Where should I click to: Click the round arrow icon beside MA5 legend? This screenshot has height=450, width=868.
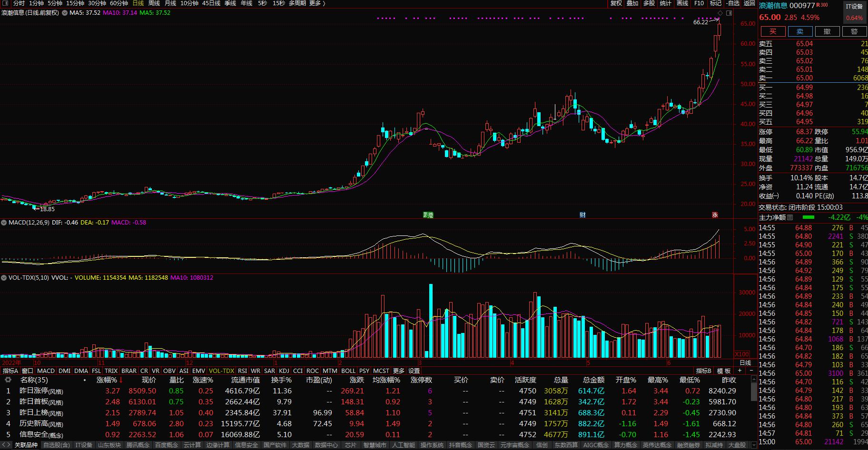point(64,13)
